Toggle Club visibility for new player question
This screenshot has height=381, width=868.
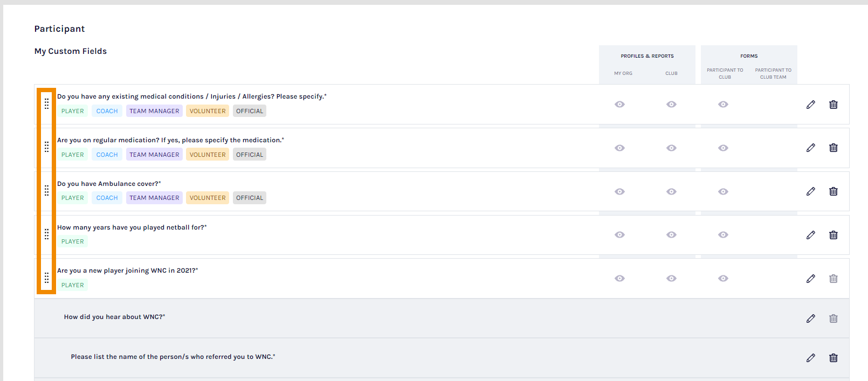click(x=671, y=279)
